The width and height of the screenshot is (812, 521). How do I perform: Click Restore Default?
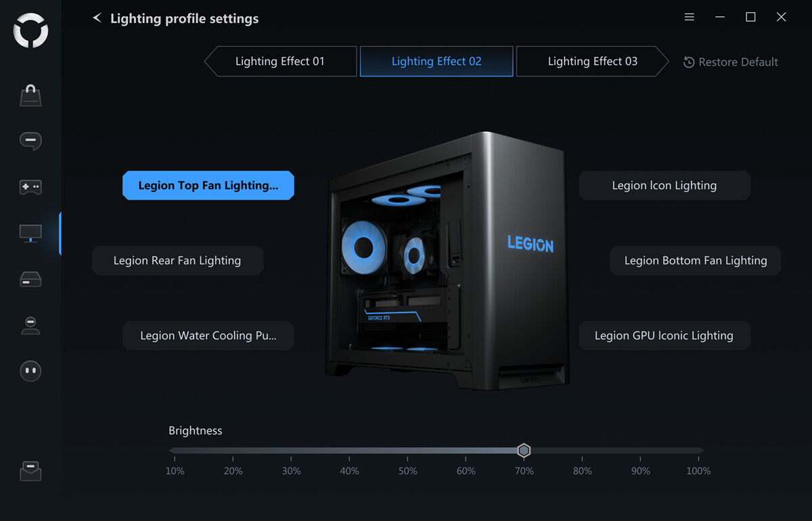(731, 62)
